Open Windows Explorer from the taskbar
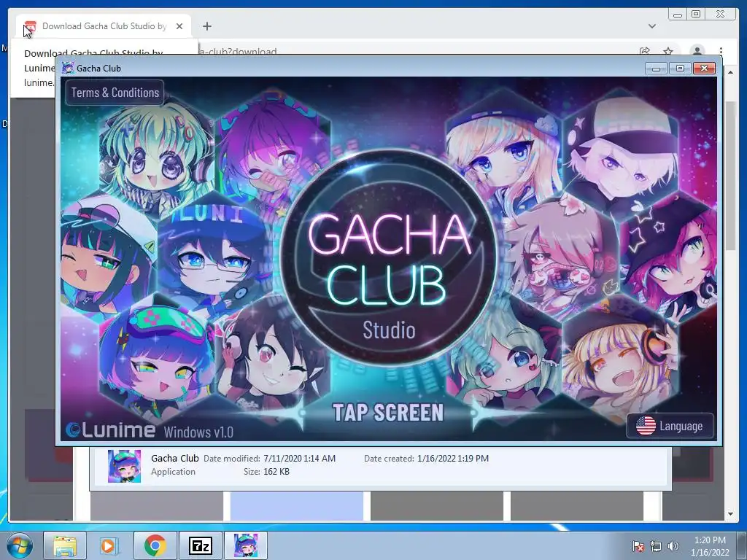This screenshot has width=747, height=560. [x=65, y=545]
